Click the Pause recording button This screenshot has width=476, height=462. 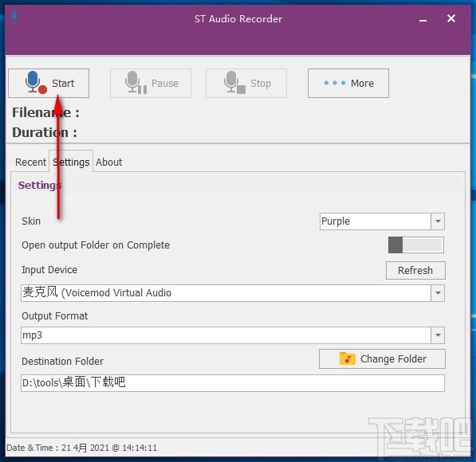coord(151,83)
